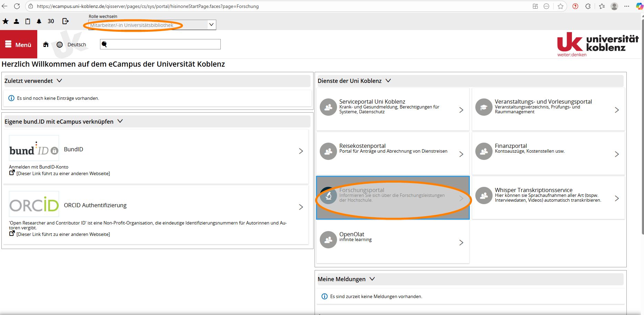
Task: Collapse the 'Zuletzt verwendet' section
Action: (59, 80)
